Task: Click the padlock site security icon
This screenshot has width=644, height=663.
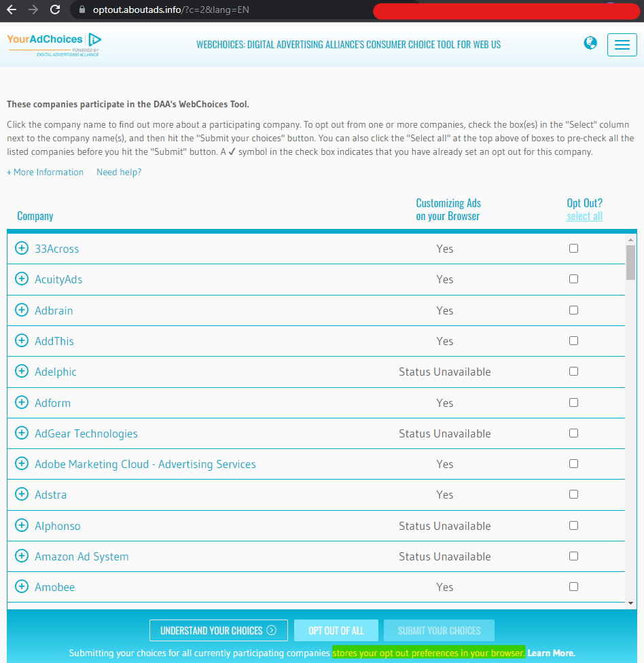Action: pos(82,10)
